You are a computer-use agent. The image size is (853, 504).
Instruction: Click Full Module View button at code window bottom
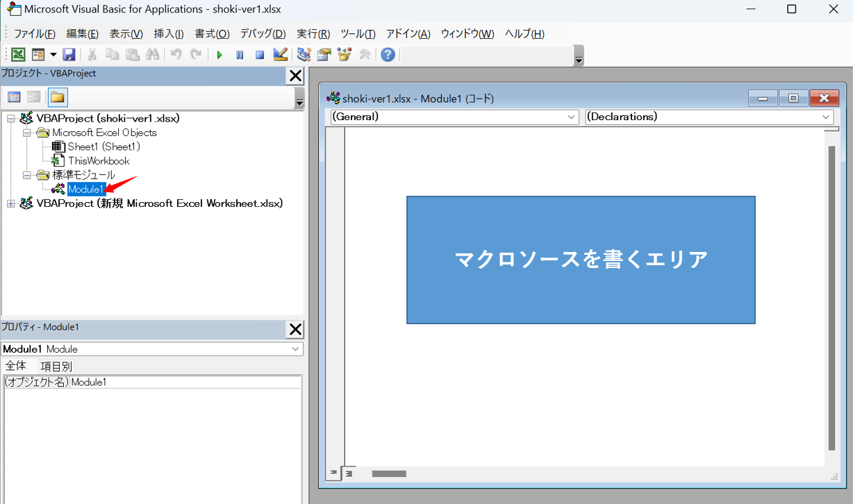tap(349, 473)
